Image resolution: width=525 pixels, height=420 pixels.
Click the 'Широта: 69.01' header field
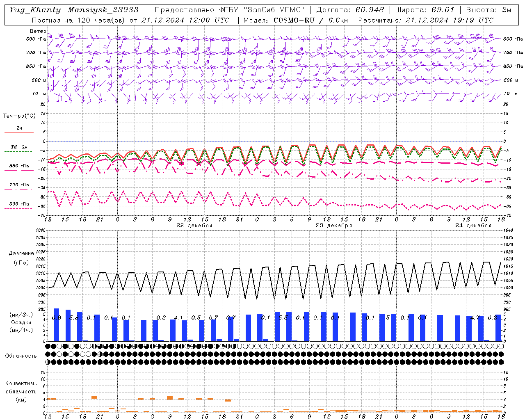coord(425,10)
